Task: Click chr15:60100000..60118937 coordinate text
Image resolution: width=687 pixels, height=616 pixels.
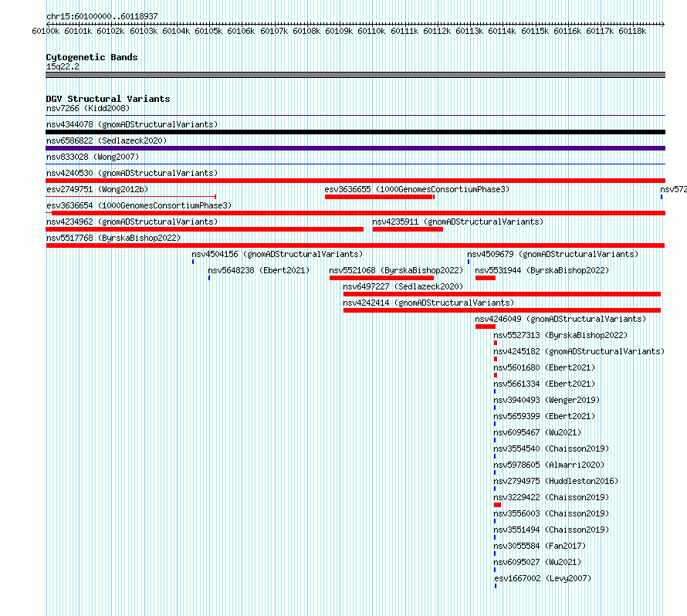Action: 102,16
